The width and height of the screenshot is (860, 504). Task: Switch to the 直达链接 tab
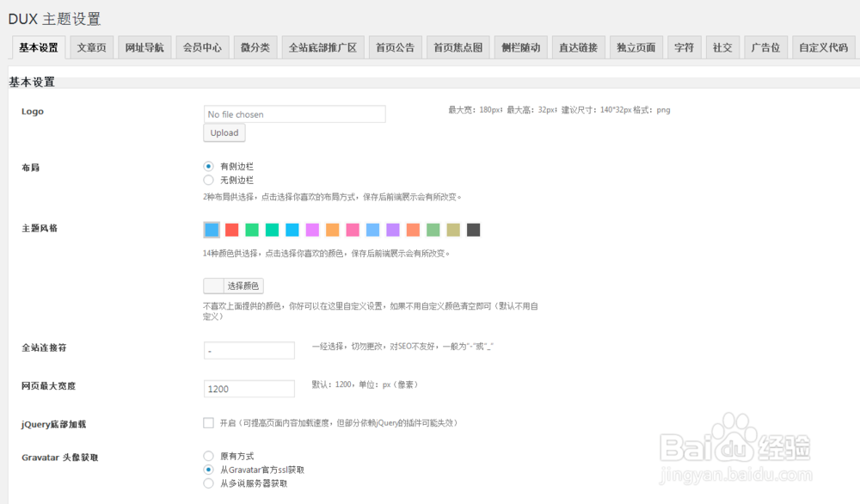tap(578, 47)
